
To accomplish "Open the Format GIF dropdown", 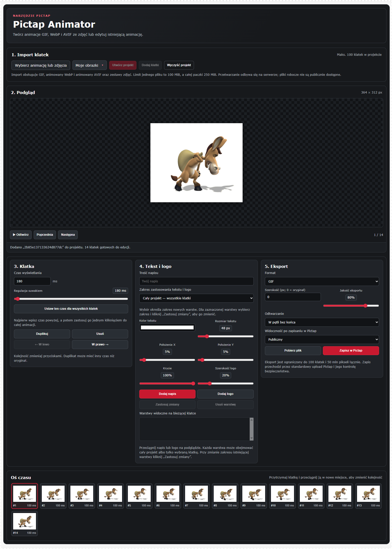I will point(322,281).
